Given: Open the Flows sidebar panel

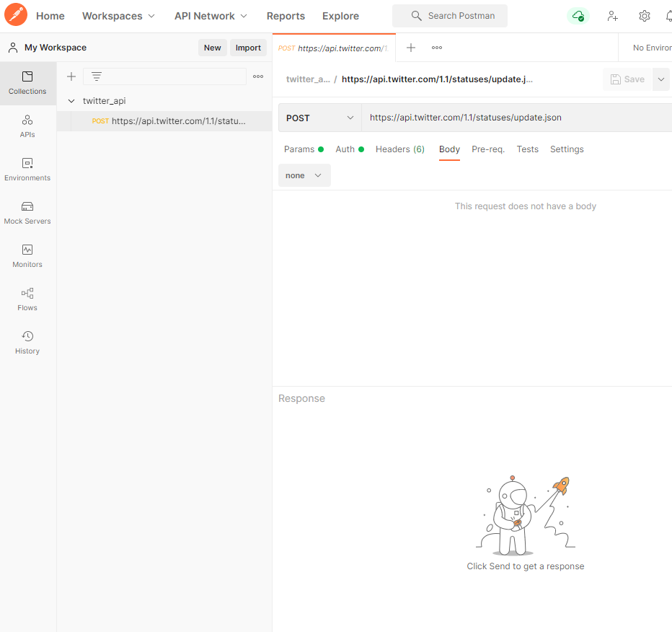Looking at the screenshot, I should [27, 299].
